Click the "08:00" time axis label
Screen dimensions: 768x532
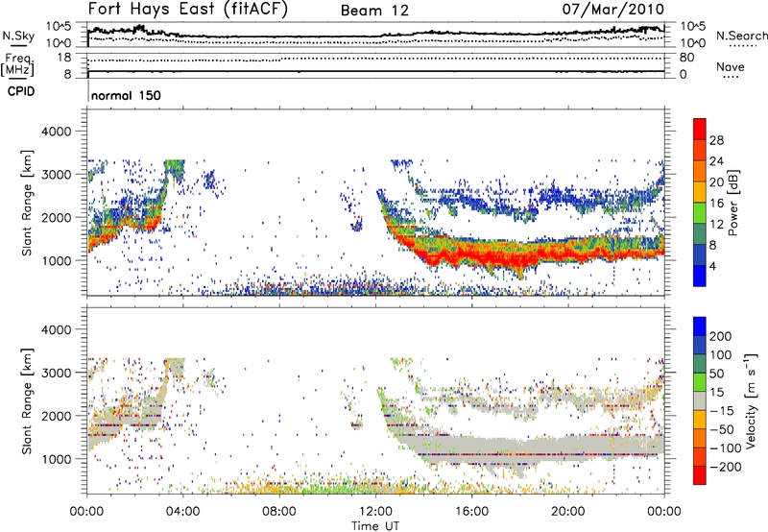pos(278,512)
